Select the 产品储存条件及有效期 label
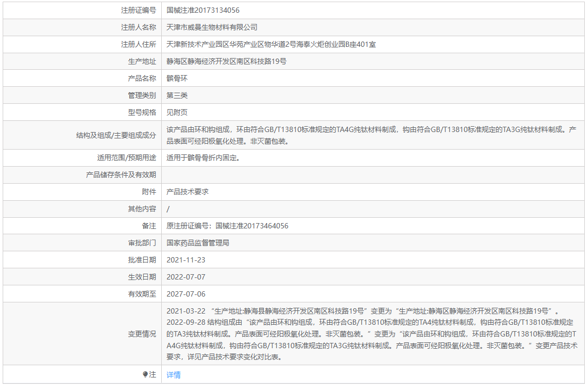588x386 pixels. click(121, 175)
